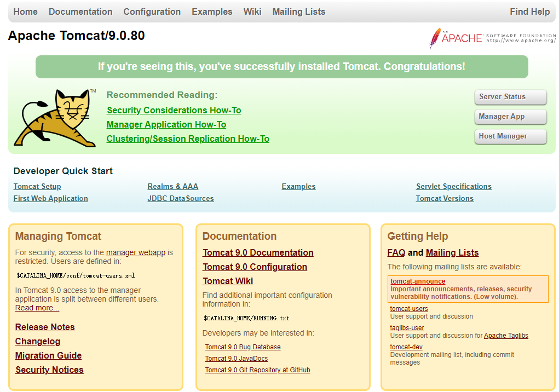Click the Documentation box heading
The width and height of the screenshot is (559, 392).
(240, 237)
